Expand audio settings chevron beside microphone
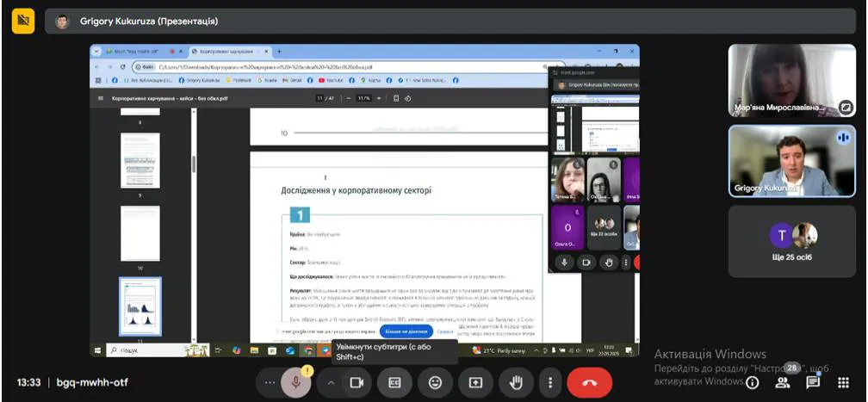The image size is (868, 402). pyautogui.click(x=331, y=382)
